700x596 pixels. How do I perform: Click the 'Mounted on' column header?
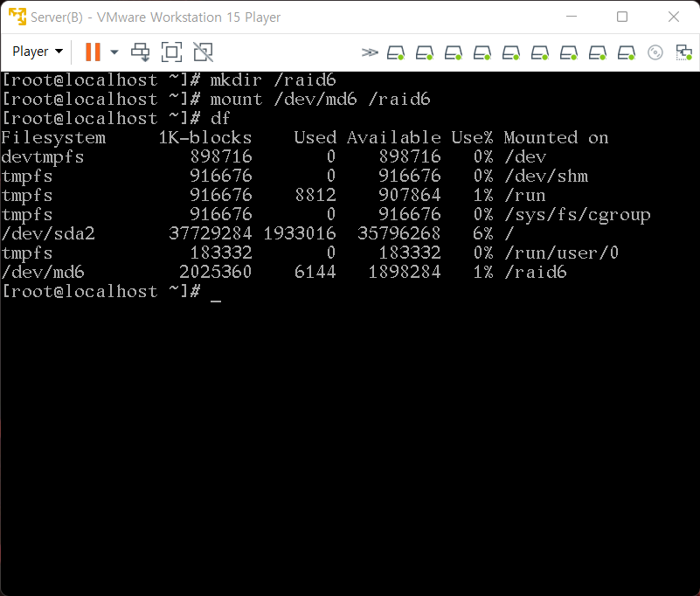(557, 137)
